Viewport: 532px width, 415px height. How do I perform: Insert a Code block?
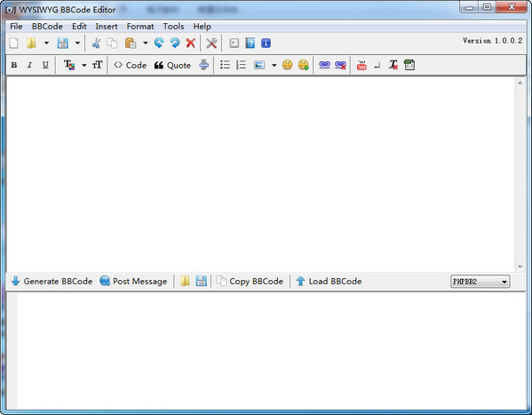point(131,65)
